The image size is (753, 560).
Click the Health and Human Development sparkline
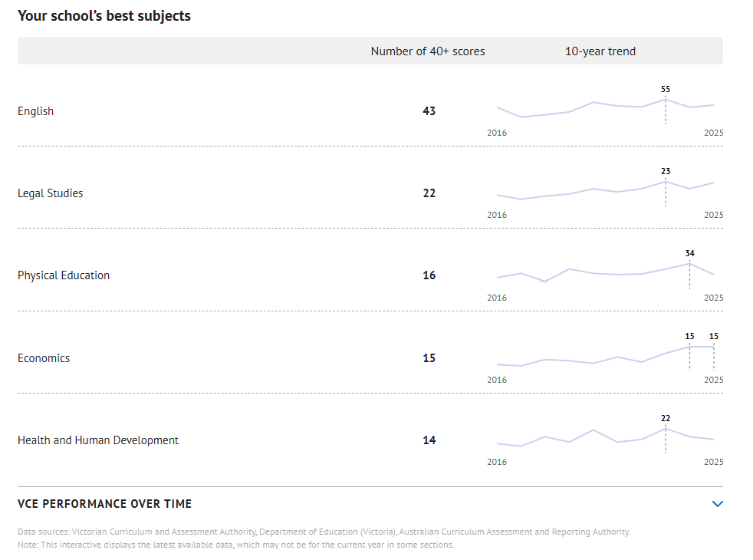605,437
